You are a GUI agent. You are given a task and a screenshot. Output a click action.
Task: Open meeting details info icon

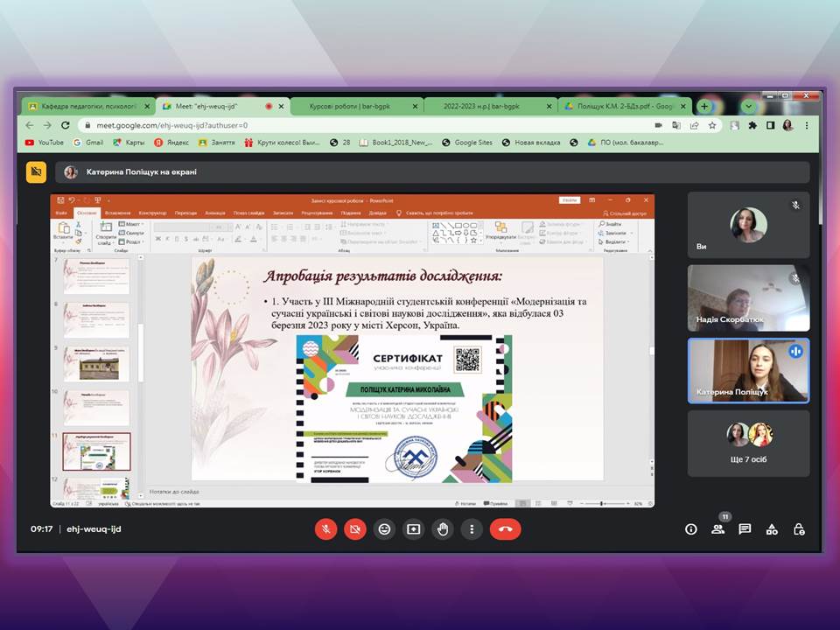tap(691, 529)
